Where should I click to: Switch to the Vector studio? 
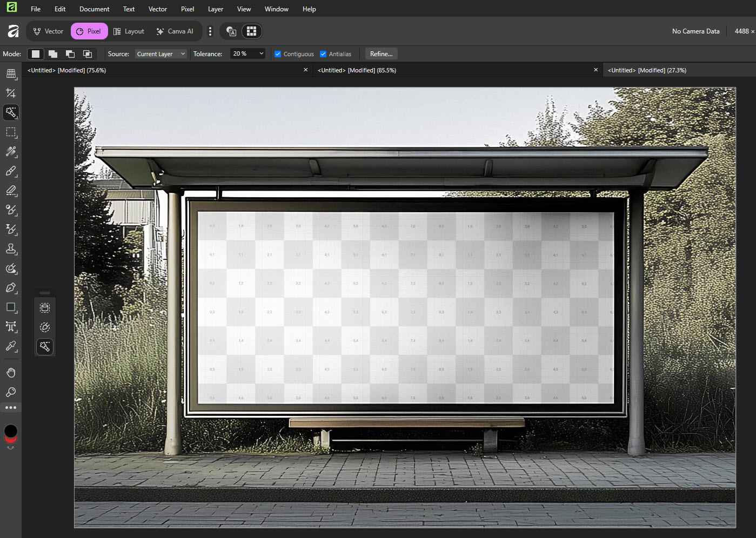(48, 31)
